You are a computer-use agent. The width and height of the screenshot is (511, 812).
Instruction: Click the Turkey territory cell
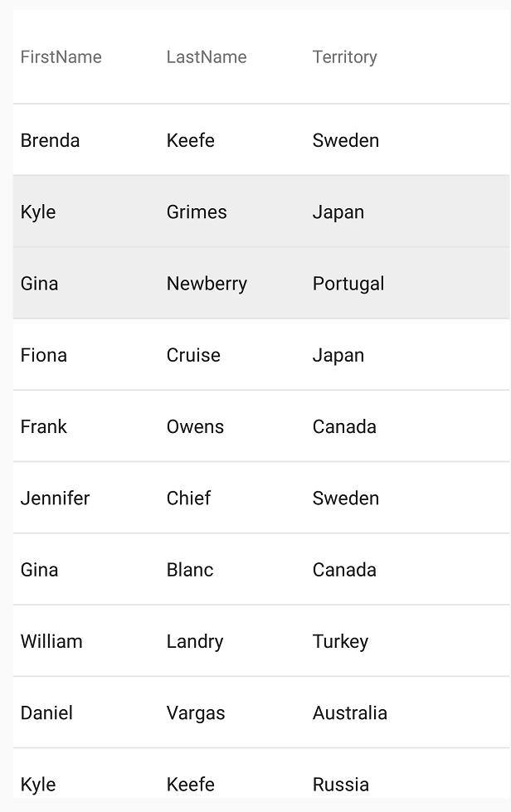[340, 641]
